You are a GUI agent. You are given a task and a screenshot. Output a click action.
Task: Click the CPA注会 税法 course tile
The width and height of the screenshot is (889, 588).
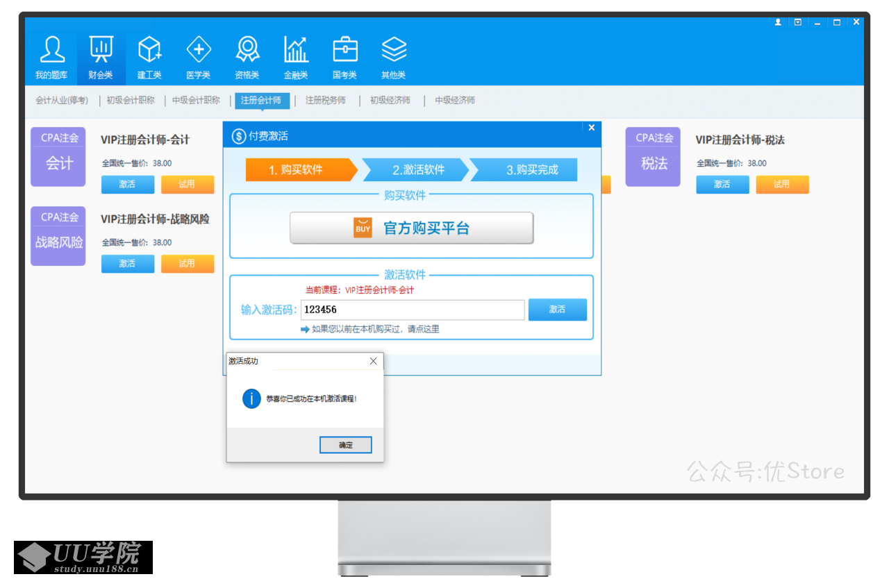(654, 157)
